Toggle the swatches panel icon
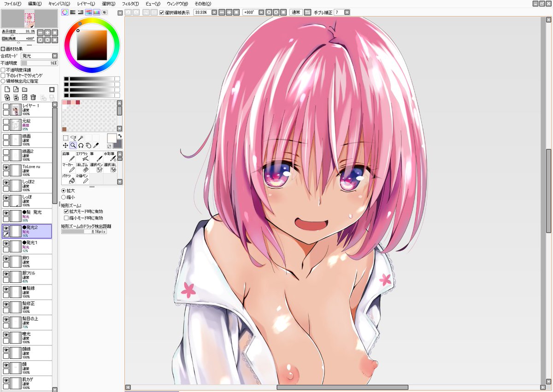This screenshot has width=553, height=392. click(97, 12)
